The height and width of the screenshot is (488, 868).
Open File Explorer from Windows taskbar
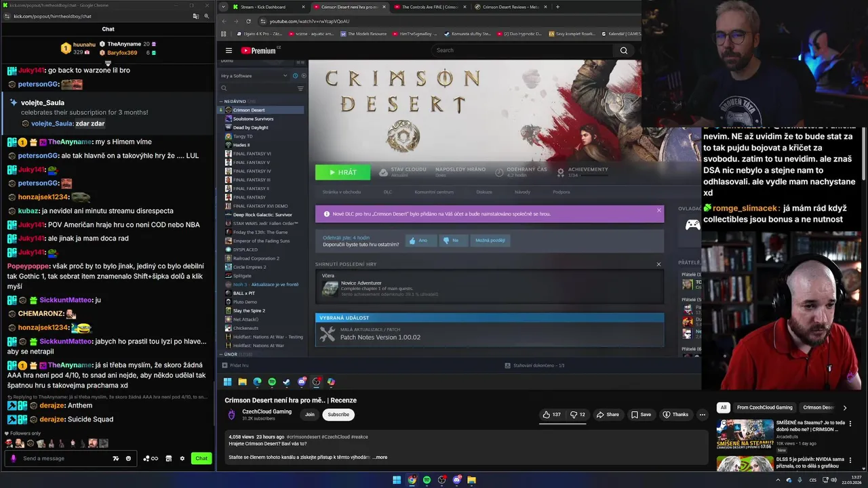coord(471,480)
